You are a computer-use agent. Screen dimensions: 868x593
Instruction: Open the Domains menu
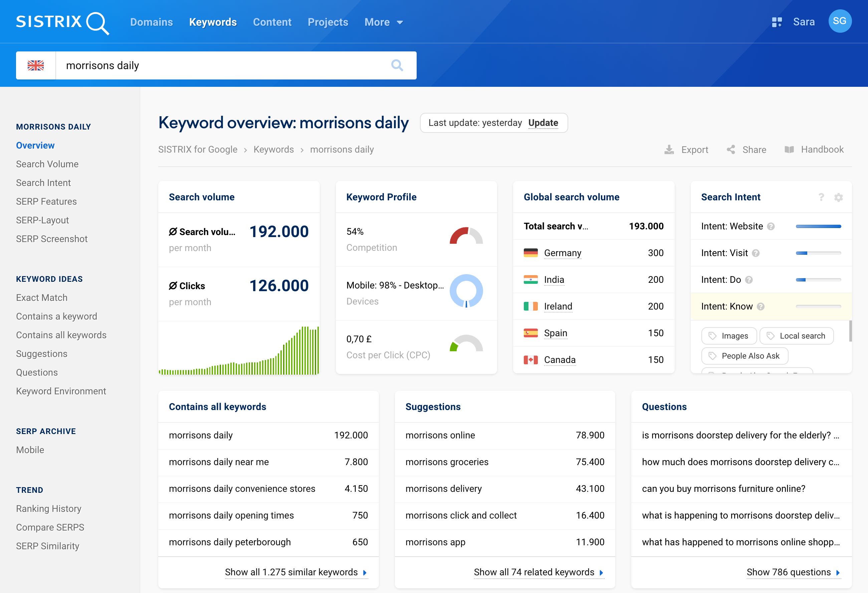(151, 22)
